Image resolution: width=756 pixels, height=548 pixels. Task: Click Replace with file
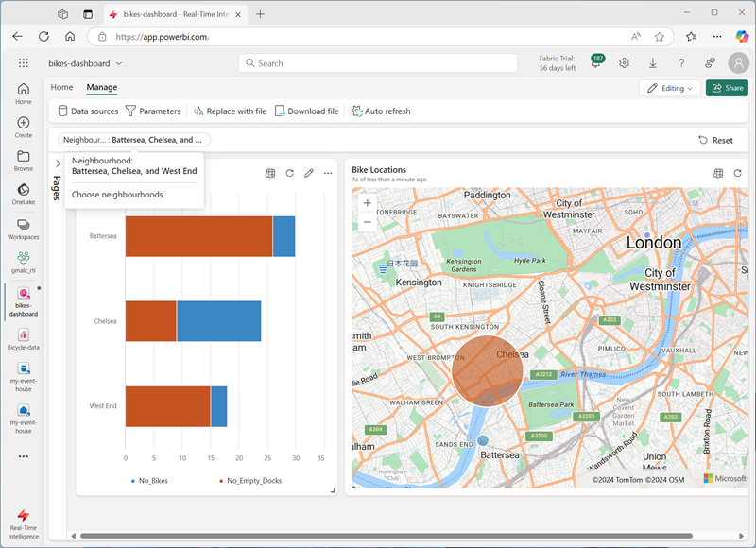(x=230, y=111)
